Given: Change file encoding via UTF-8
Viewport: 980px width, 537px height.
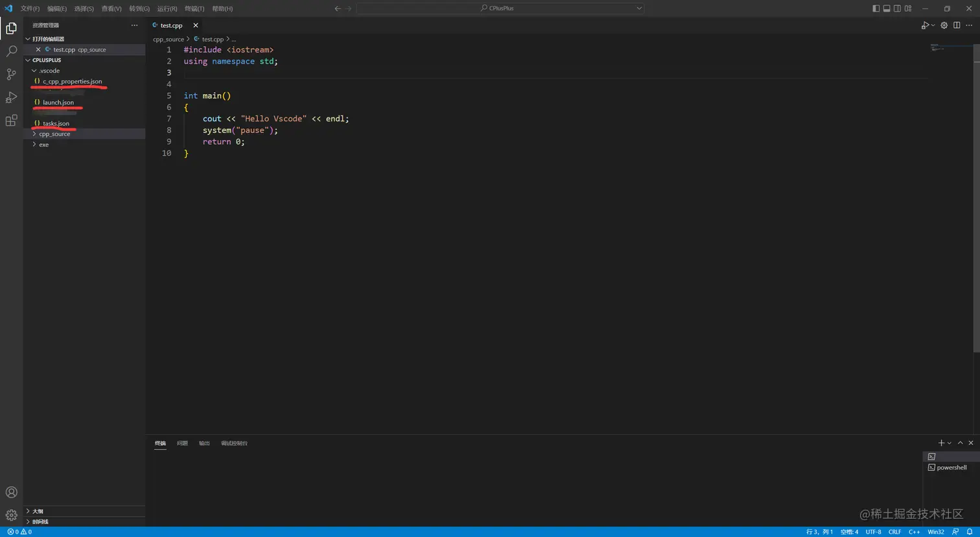Looking at the screenshot, I should pyautogui.click(x=873, y=532).
